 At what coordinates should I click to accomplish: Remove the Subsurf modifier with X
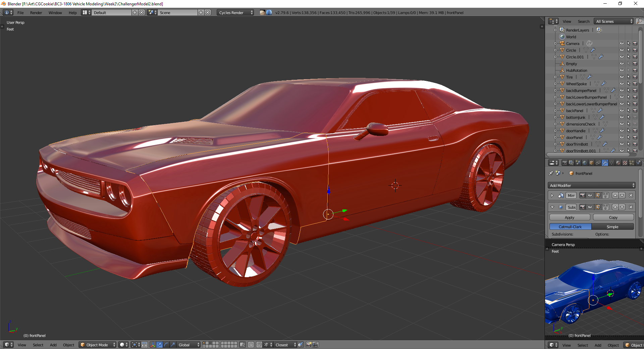pyautogui.click(x=631, y=207)
